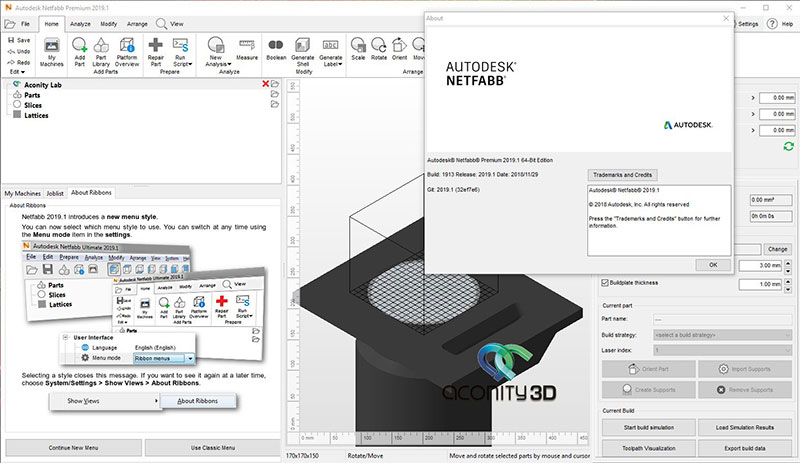This screenshot has height=463, width=800.
Task: Start a New Analysis
Action: [216, 52]
